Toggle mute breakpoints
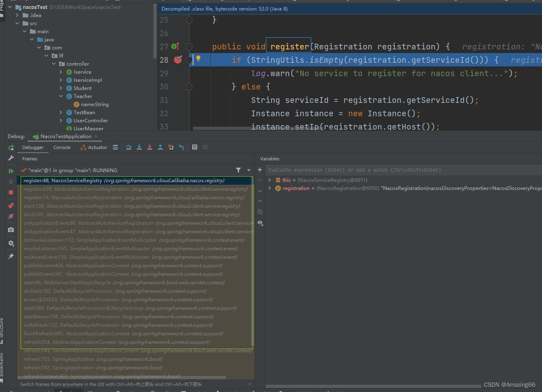This screenshot has height=392, width=542. 11,216
